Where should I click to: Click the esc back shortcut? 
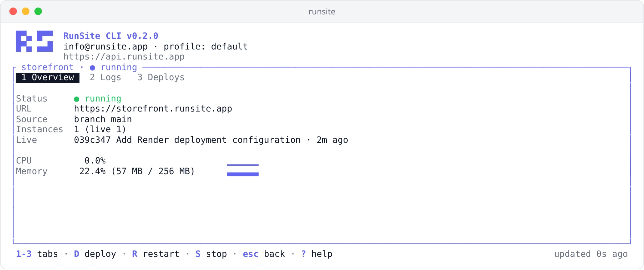264,254
